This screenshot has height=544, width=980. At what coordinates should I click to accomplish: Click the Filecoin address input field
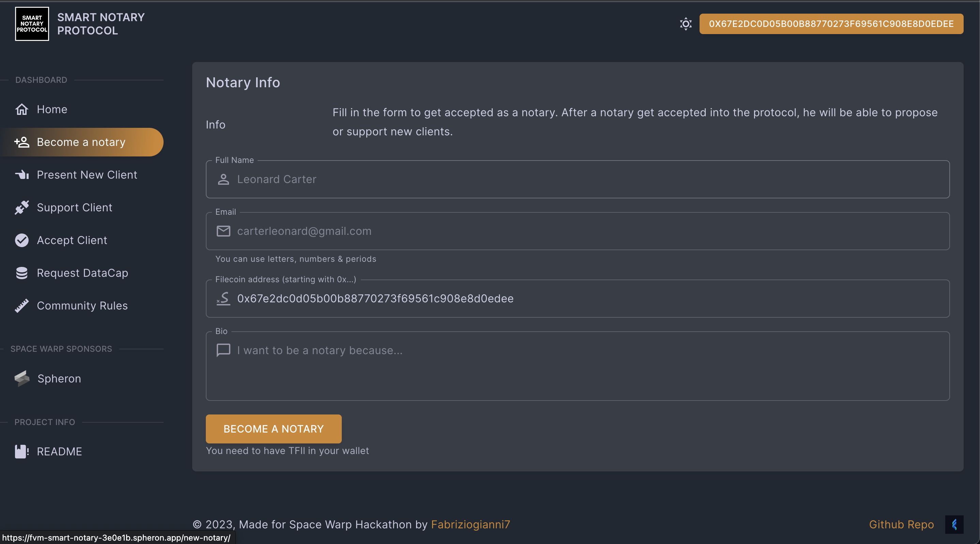click(x=578, y=298)
